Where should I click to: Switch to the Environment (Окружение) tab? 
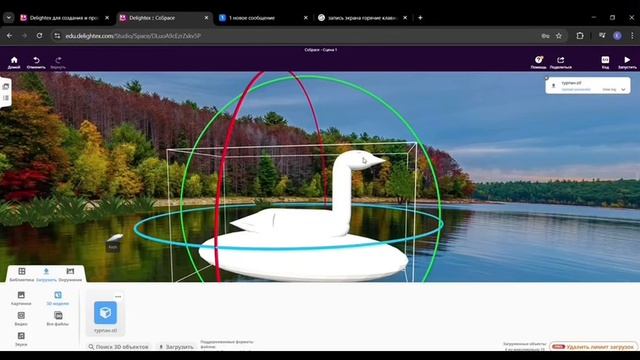(70, 274)
